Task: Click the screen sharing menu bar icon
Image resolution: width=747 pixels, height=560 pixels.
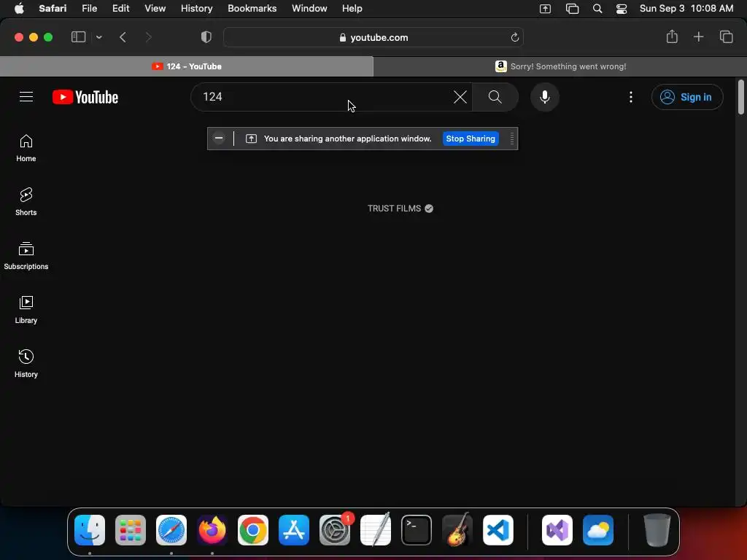Action: click(545, 9)
